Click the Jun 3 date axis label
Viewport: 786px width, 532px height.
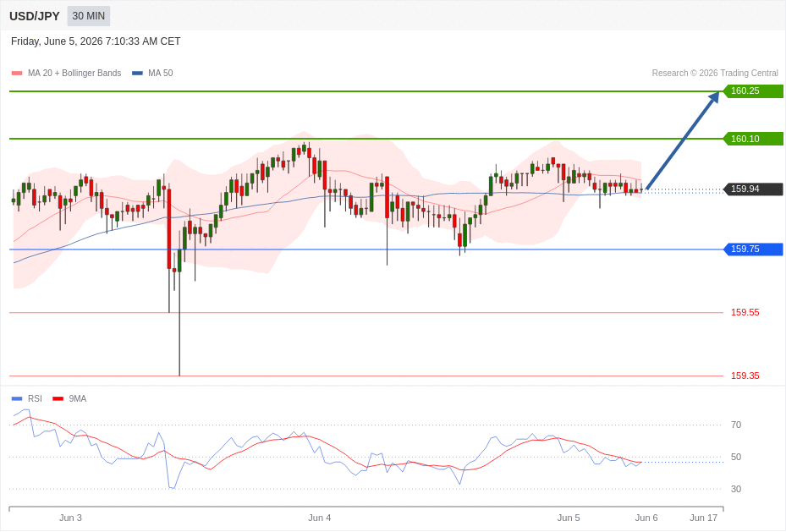(70, 518)
